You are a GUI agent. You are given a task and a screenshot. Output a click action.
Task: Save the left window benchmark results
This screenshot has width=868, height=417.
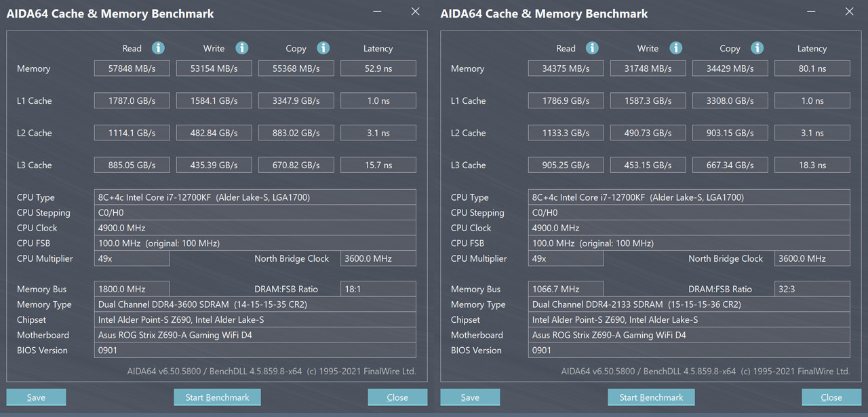coord(36,397)
